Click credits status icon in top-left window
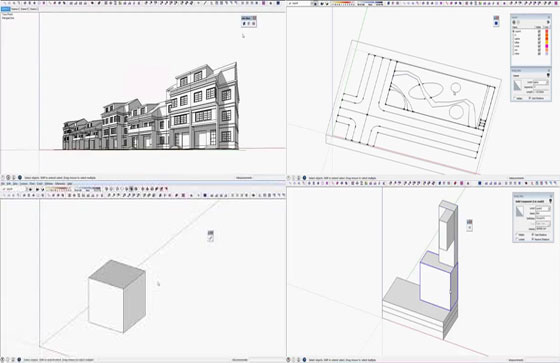This screenshot has width=560, height=363. click(x=8, y=177)
